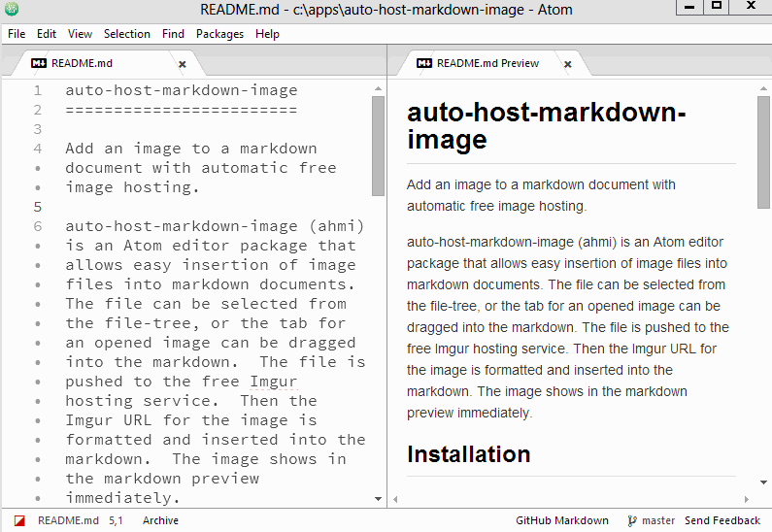
Task: Open the View menu
Action: [x=80, y=34]
